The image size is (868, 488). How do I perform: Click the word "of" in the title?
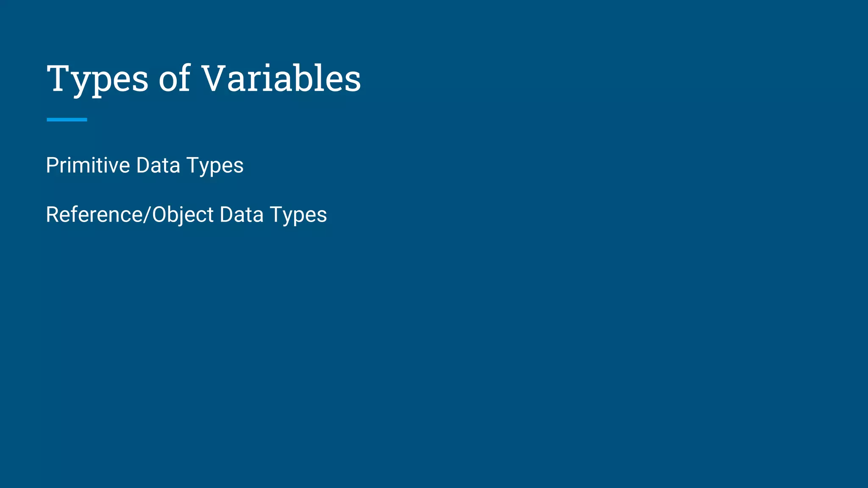click(x=175, y=78)
